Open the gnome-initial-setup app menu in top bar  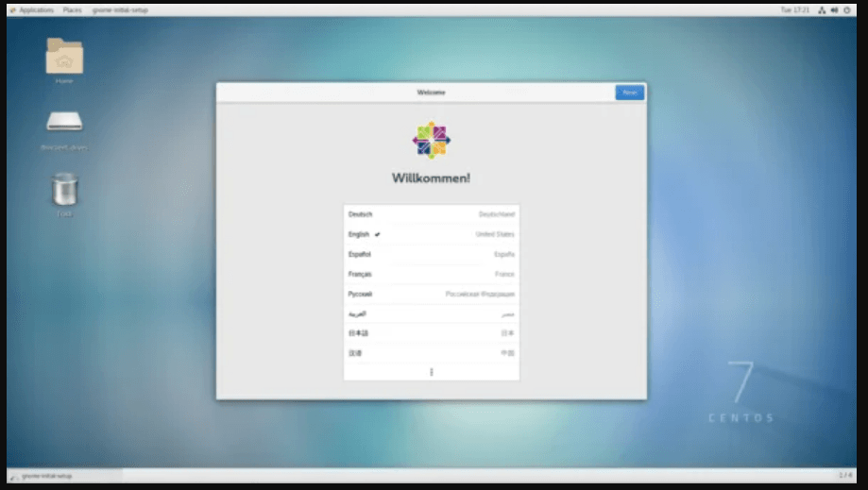(120, 10)
